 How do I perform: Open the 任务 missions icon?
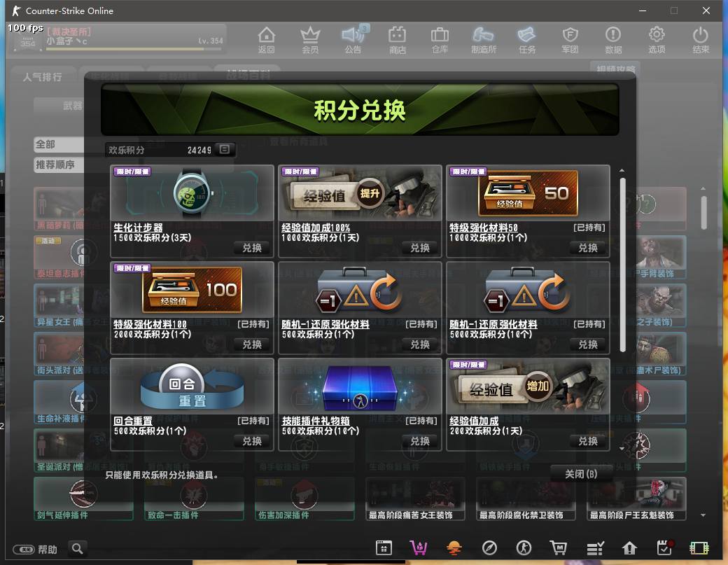coord(527,39)
